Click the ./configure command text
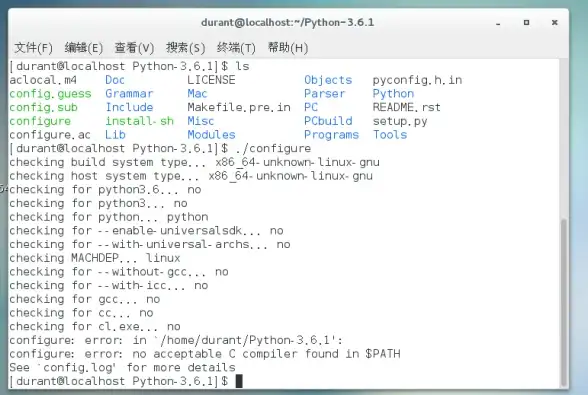This screenshot has width=588, height=395. [273, 149]
